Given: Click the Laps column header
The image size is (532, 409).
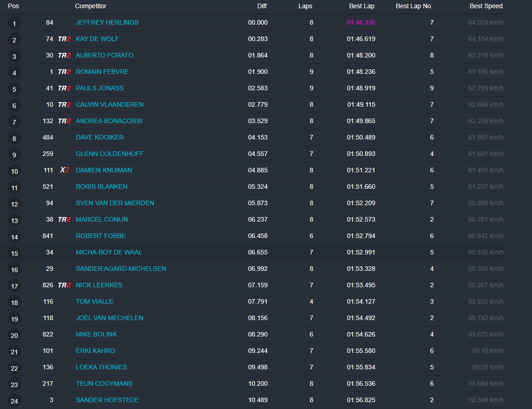Looking at the screenshot, I should (305, 6).
